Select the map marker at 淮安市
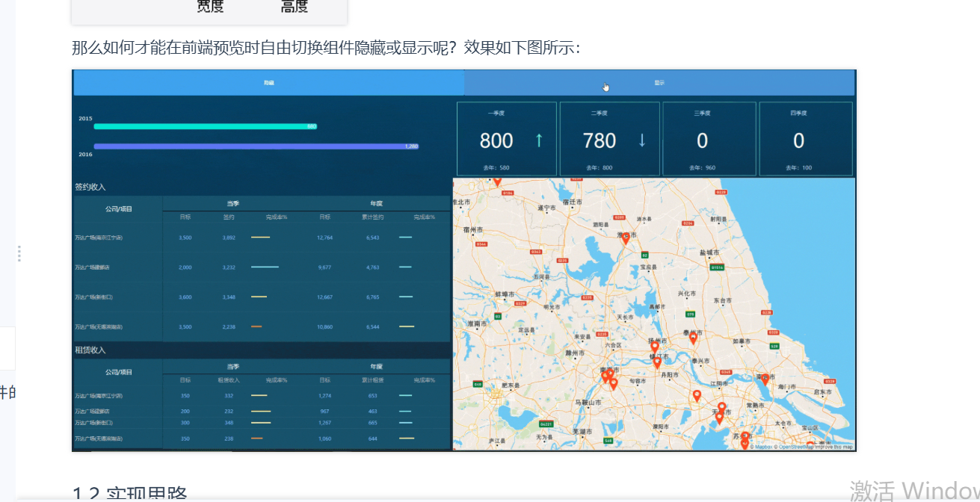This screenshot has height=502, width=980. click(625, 238)
